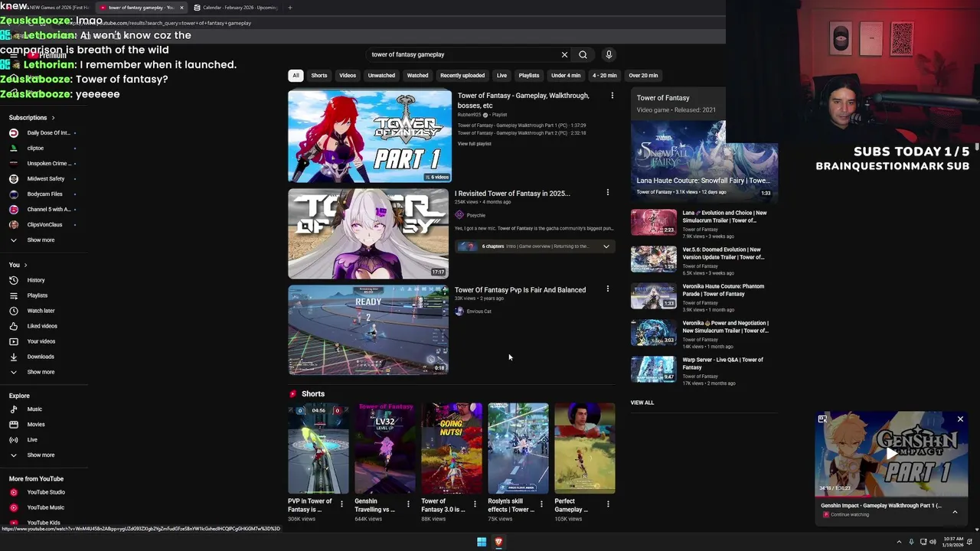Select the Shorts filter chip
The width and height of the screenshot is (980, 551).
click(x=319, y=75)
